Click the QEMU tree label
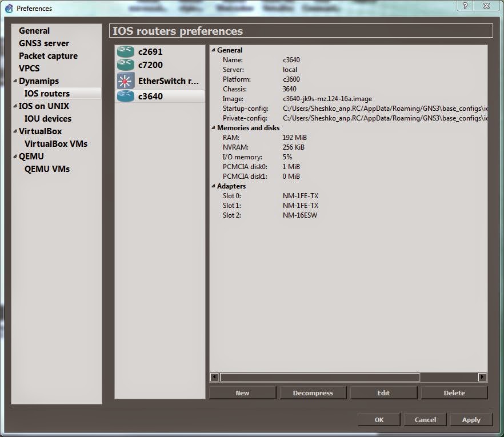504x437 pixels. point(31,156)
